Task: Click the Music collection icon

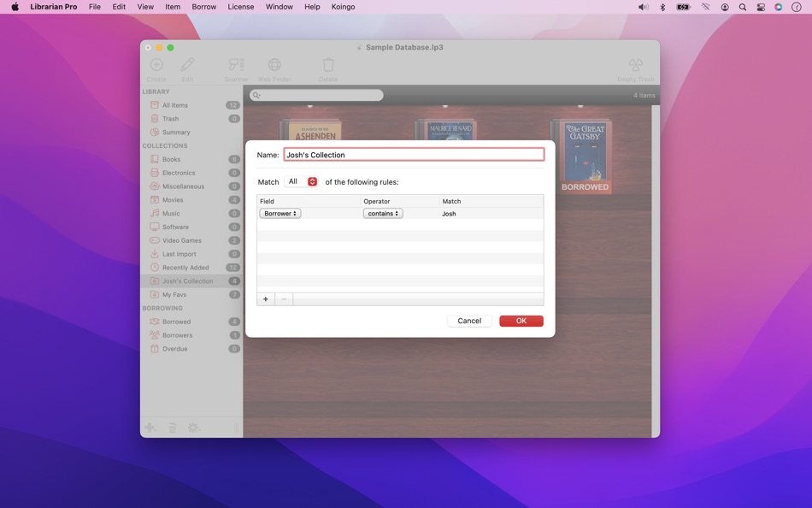Action: point(154,213)
